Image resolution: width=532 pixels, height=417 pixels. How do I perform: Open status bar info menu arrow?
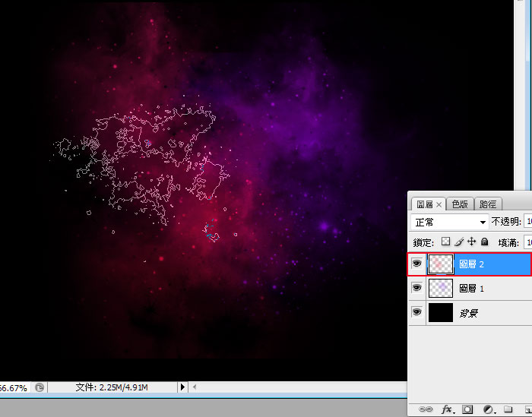coord(182,387)
